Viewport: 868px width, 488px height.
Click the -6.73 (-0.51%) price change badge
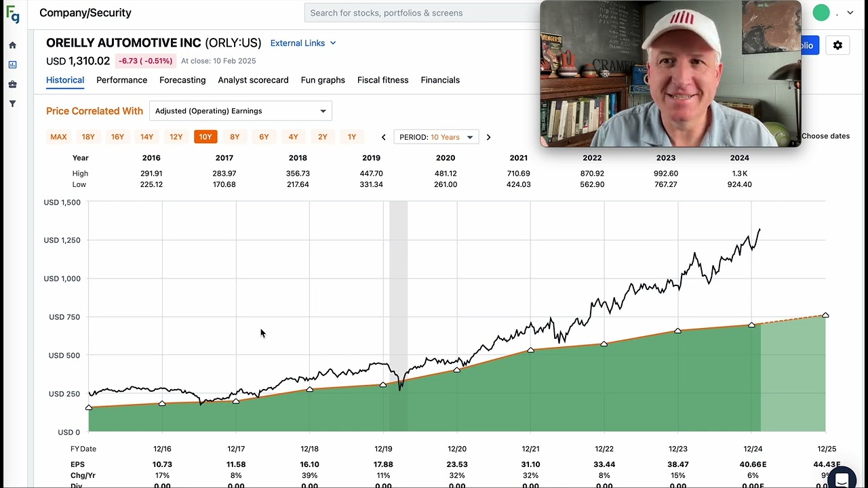(146, 61)
